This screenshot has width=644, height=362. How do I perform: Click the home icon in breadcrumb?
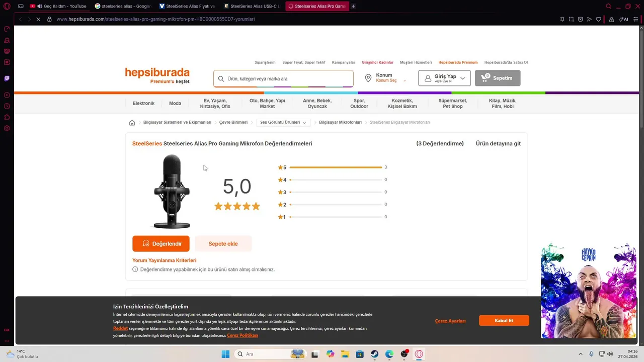coord(132,123)
